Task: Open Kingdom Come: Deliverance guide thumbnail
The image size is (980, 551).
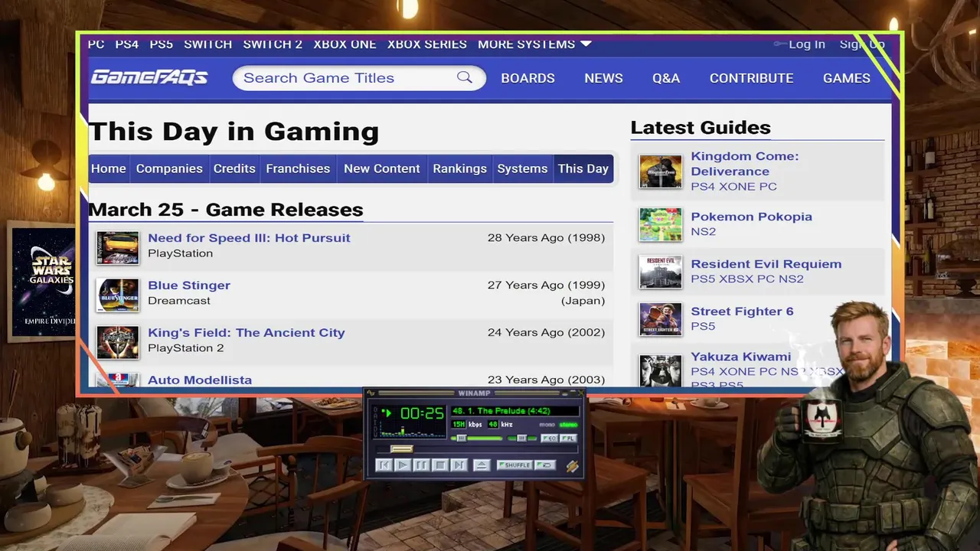Action: [x=661, y=171]
